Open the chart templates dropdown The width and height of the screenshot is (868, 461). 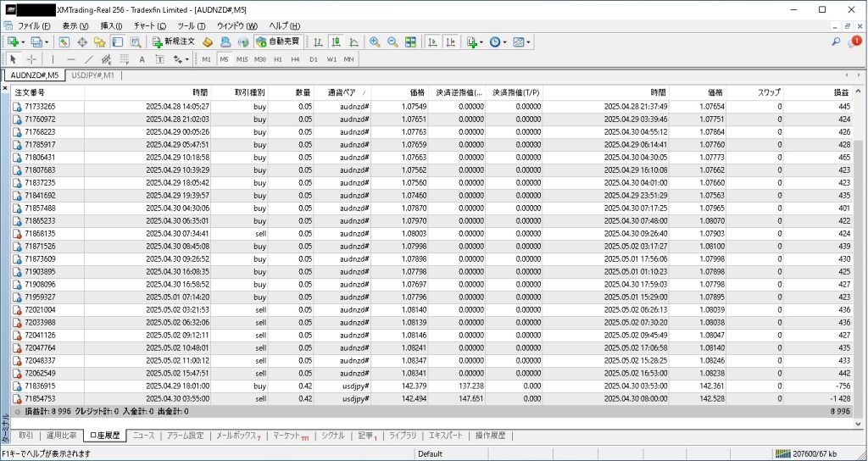[530, 42]
